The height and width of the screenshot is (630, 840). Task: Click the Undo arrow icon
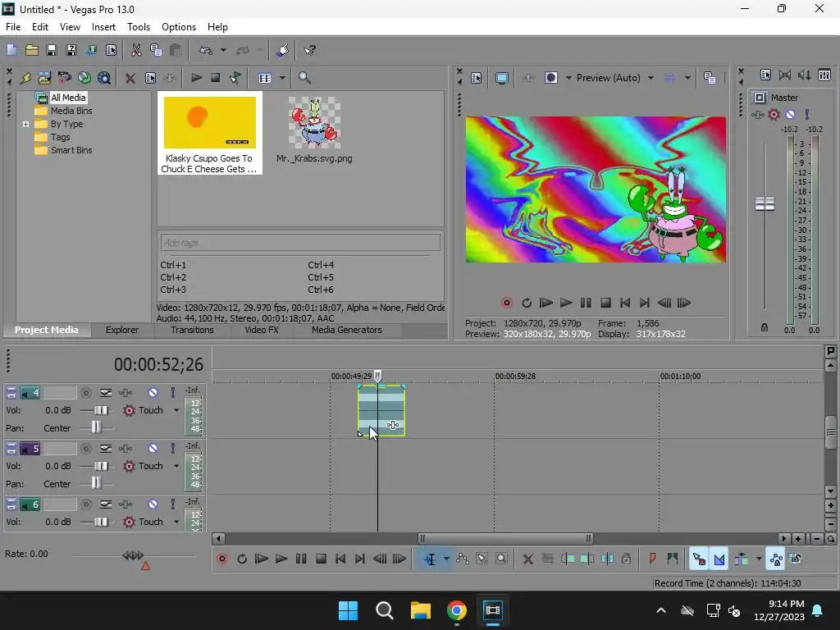[x=206, y=50]
